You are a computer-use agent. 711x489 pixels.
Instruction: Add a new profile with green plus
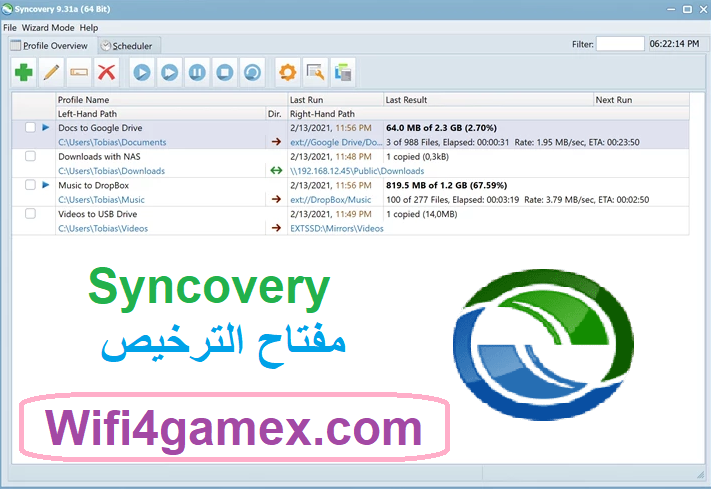tap(24, 72)
